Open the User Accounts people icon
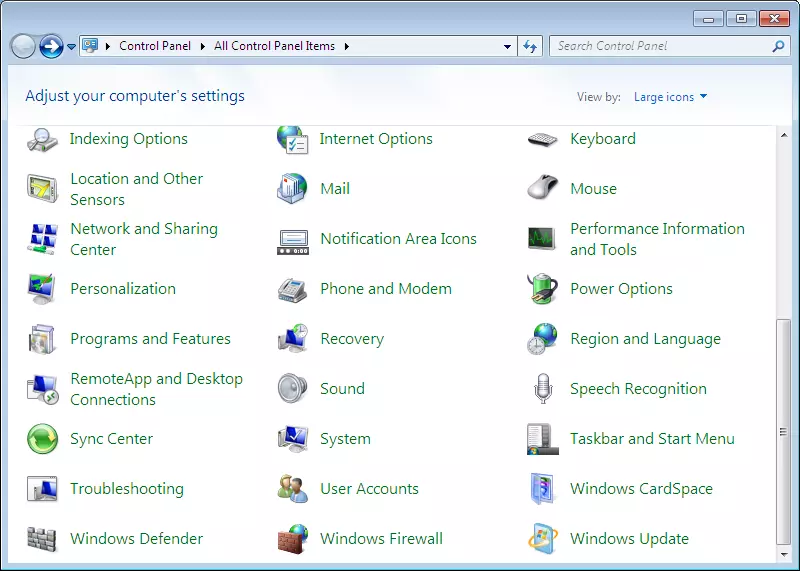800x571 pixels. [x=292, y=489]
